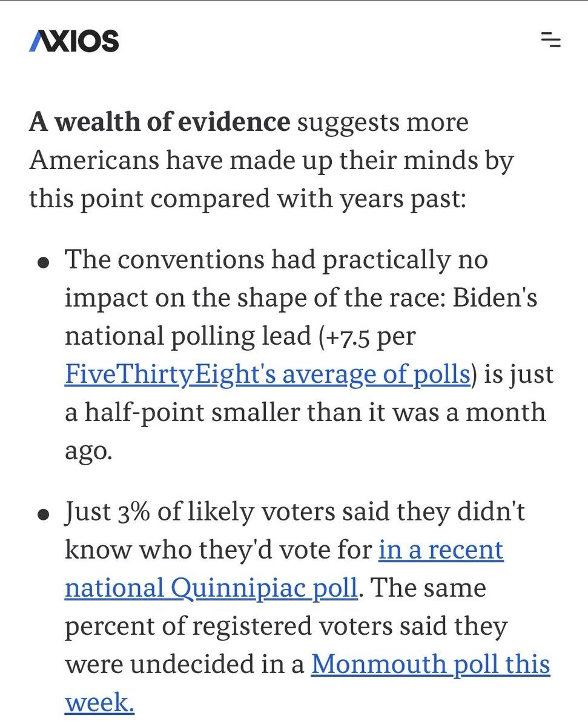Click the "were undecided in a" text
The image size is (588, 727).
(x=184, y=664)
